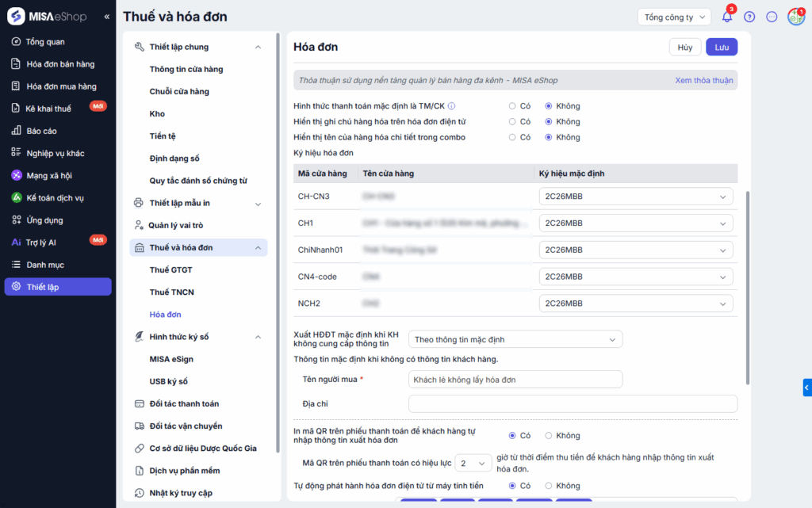
Task: Click the help question mark icon
Action: (x=749, y=17)
